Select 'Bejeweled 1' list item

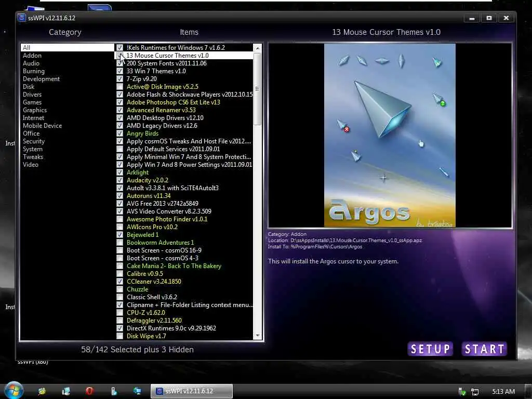coord(142,235)
